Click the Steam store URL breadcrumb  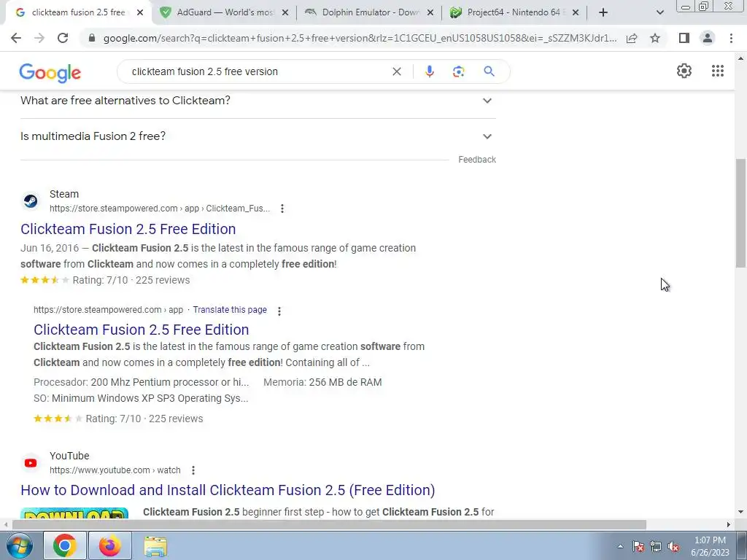click(x=160, y=209)
